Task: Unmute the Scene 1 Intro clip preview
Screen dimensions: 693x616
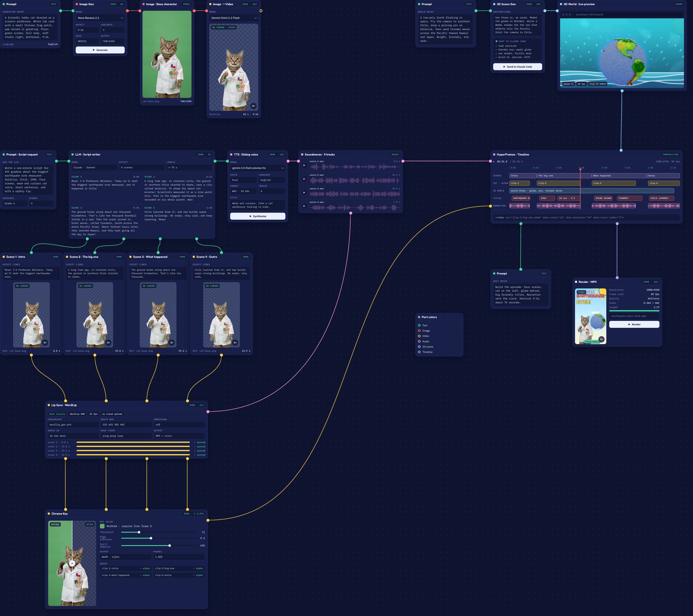Action: point(45,342)
